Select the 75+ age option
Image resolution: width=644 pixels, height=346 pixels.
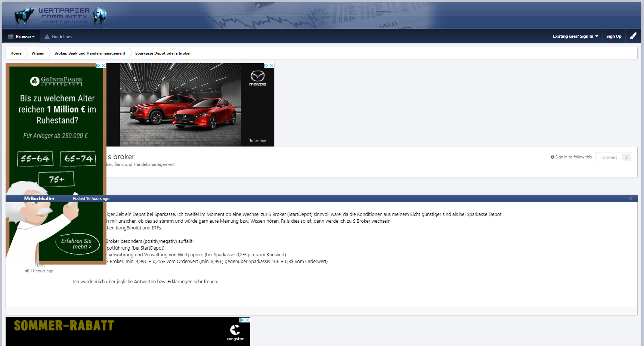click(x=56, y=179)
